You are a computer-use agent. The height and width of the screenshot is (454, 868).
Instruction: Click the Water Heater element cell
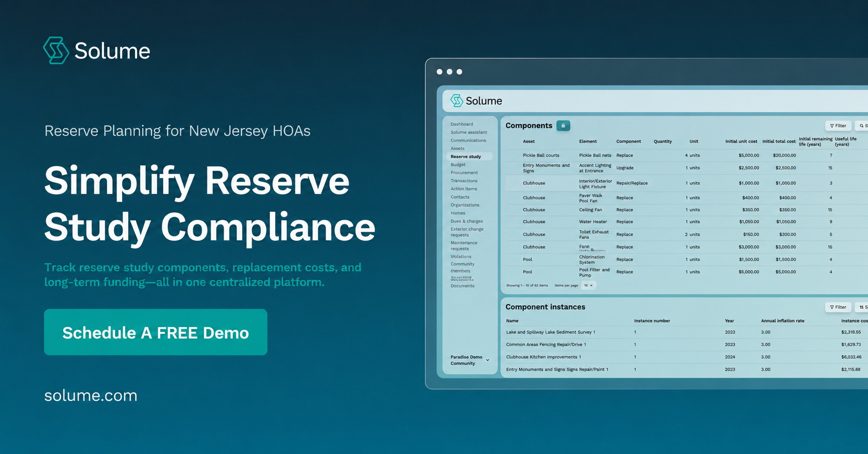(593, 222)
